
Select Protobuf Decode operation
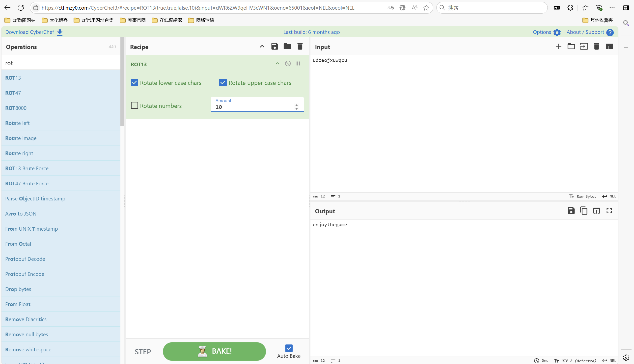tap(61, 259)
